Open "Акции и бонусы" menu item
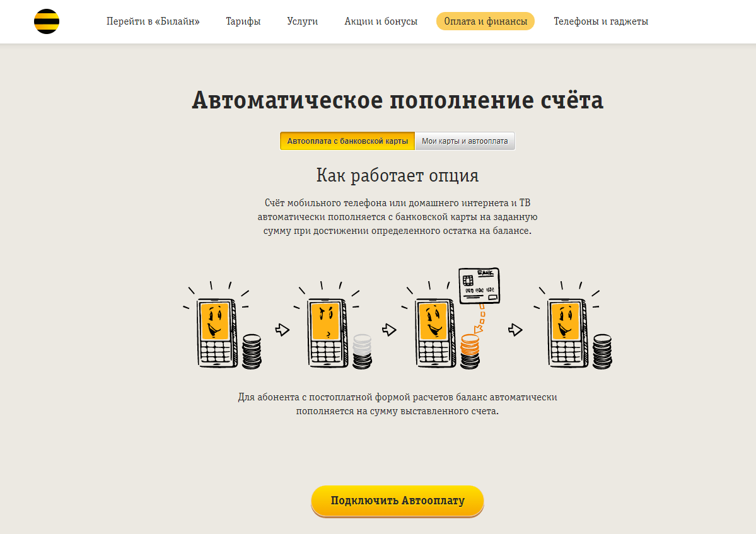 [381, 21]
